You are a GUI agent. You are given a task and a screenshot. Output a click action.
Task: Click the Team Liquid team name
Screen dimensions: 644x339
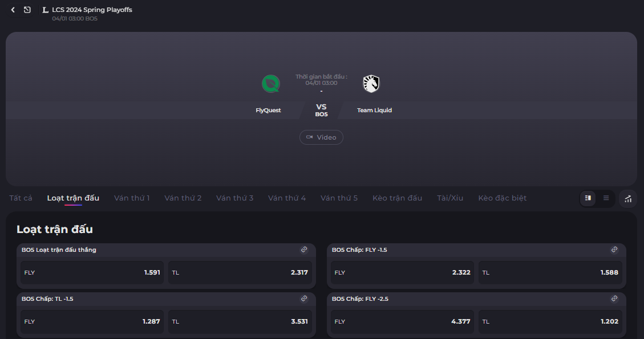pos(374,111)
